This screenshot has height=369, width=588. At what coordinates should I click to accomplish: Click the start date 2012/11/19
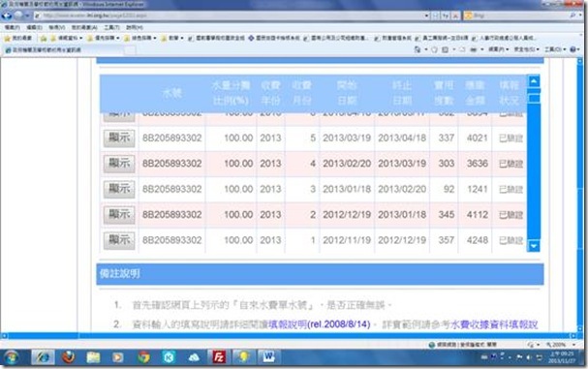[x=347, y=240]
